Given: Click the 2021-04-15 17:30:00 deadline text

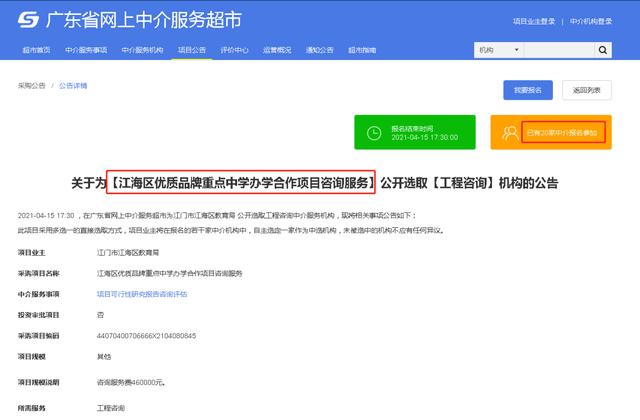Looking at the screenshot, I should pos(424,138).
